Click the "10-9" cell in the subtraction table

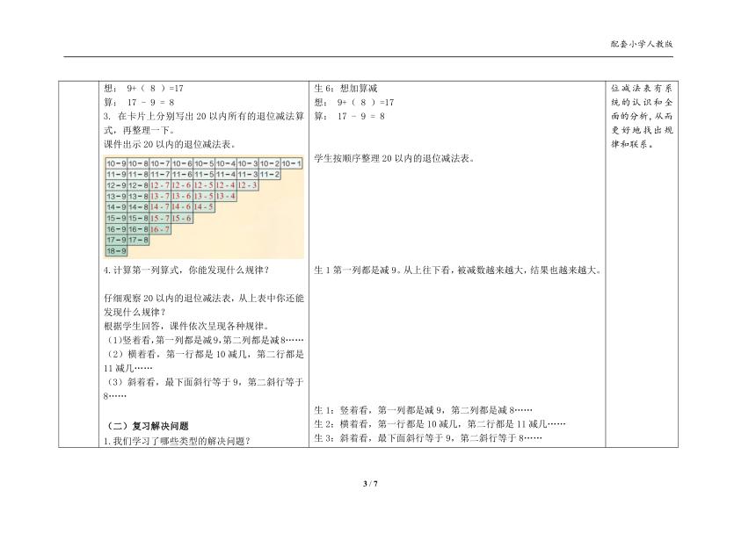pos(117,163)
